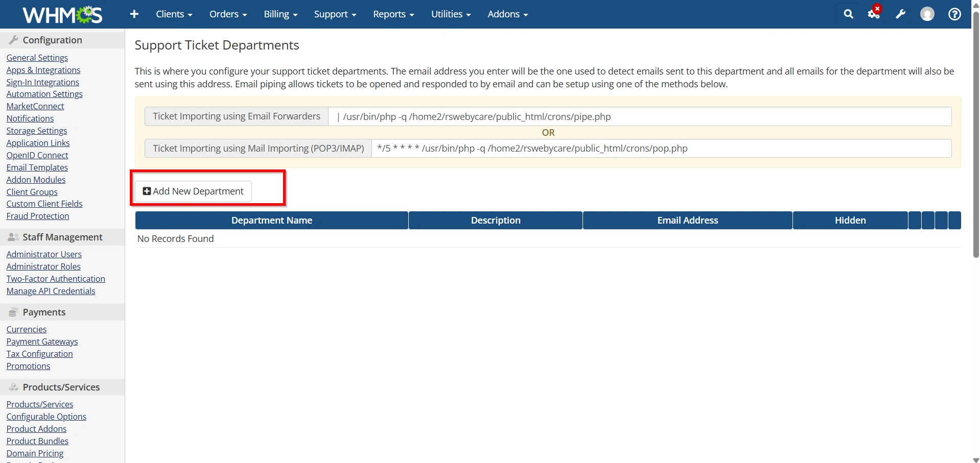Open Product Bundles link
The image size is (980, 463).
click(37, 441)
